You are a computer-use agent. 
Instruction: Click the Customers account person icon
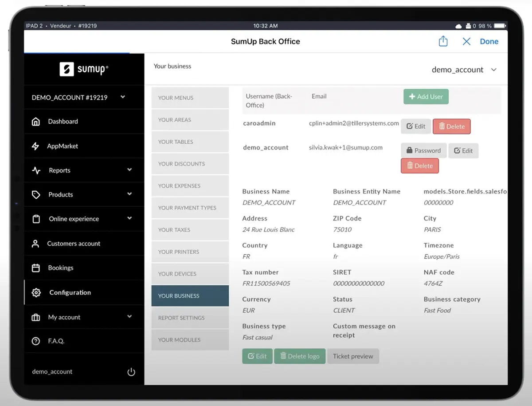[x=35, y=244]
